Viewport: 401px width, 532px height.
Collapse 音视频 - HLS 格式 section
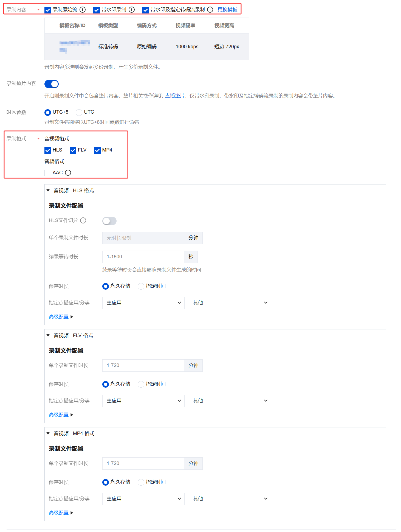click(48, 191)
